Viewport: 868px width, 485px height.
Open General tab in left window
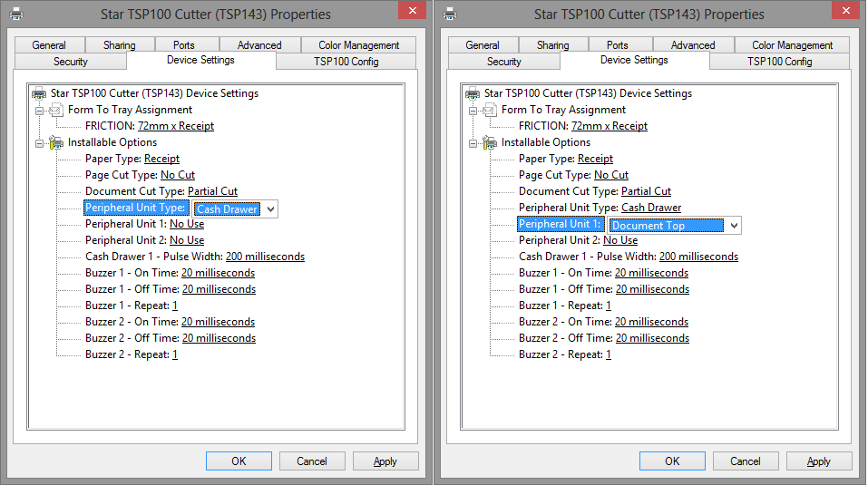tap(49, 45)
